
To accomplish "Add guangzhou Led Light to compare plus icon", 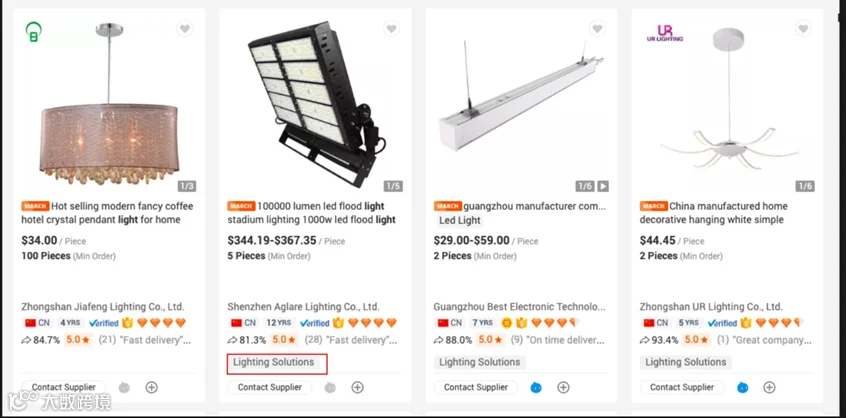I will [x=563, y=387].
